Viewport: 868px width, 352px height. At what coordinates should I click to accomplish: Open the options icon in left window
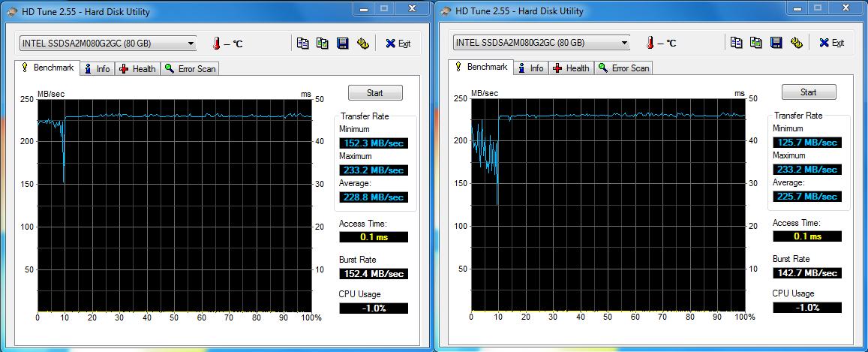click(363, 44)
